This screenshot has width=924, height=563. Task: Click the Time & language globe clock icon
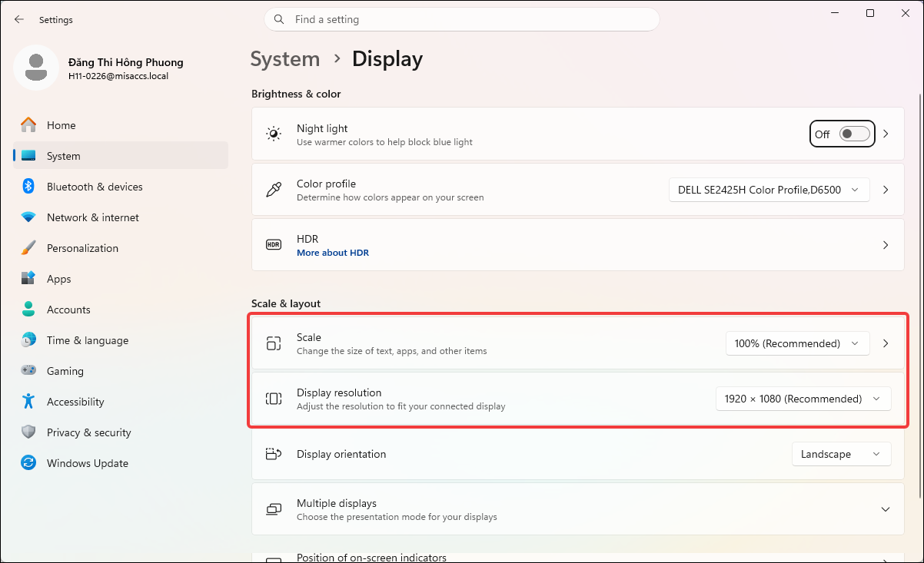click(28, 340)
